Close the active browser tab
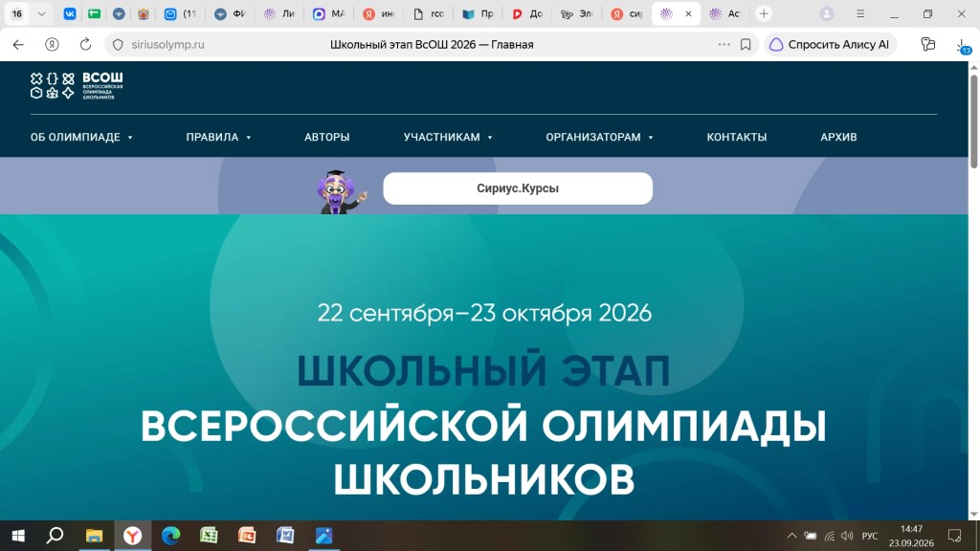This screenshot has height=551, width=980. click(688, 13)
